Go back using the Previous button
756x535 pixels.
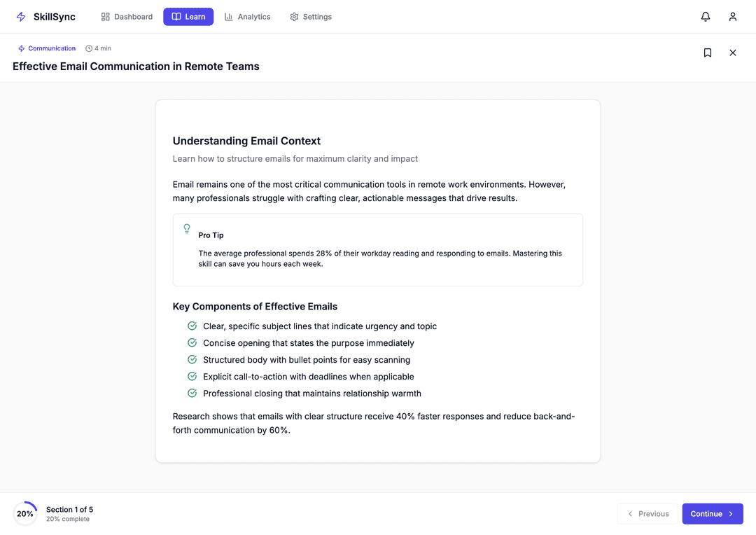click(647, 513)
